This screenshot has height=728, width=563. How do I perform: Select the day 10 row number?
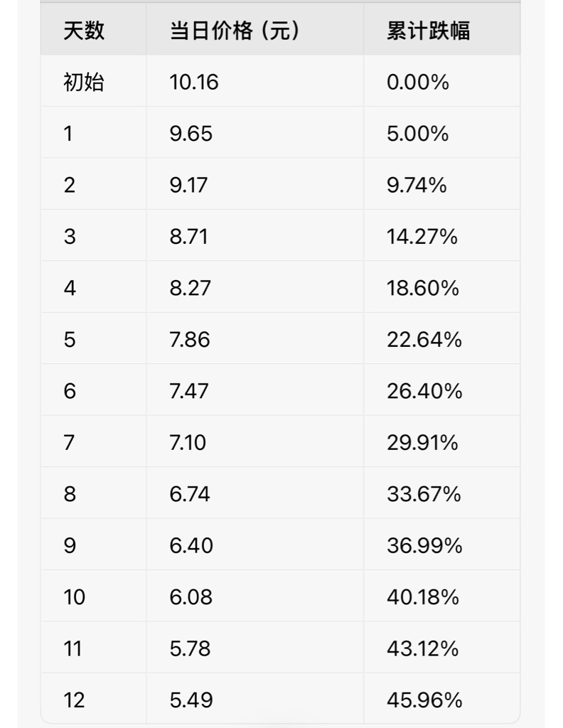tap(74, 597)
